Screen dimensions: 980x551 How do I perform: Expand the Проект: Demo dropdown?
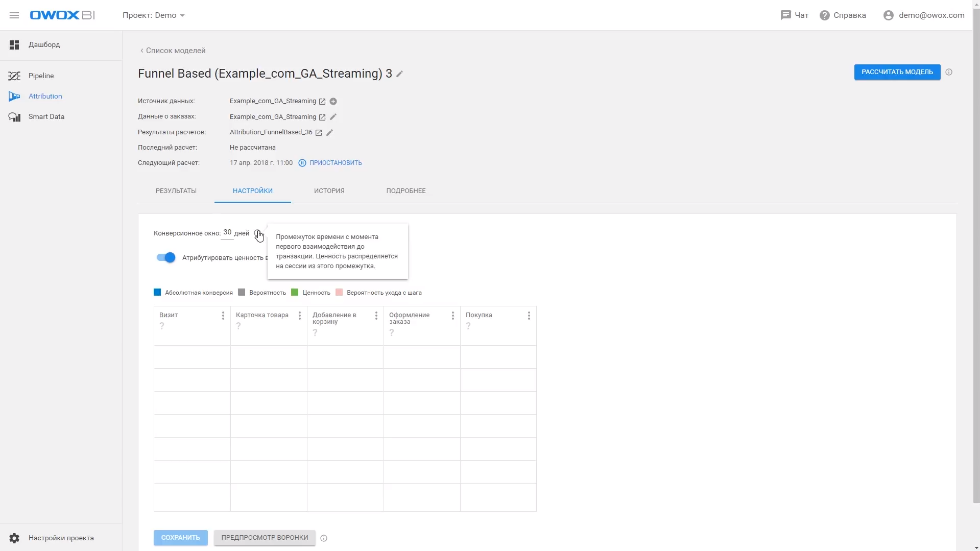point(154,15)
